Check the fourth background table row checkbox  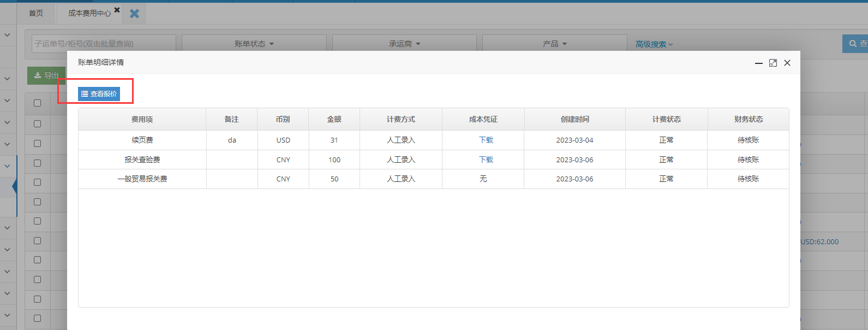point(37,182)
